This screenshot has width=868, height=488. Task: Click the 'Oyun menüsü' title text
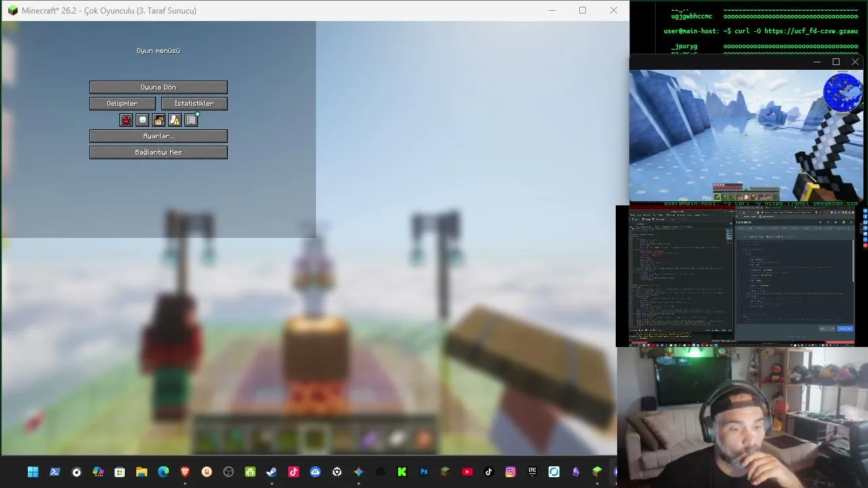(x=158, y=51)
